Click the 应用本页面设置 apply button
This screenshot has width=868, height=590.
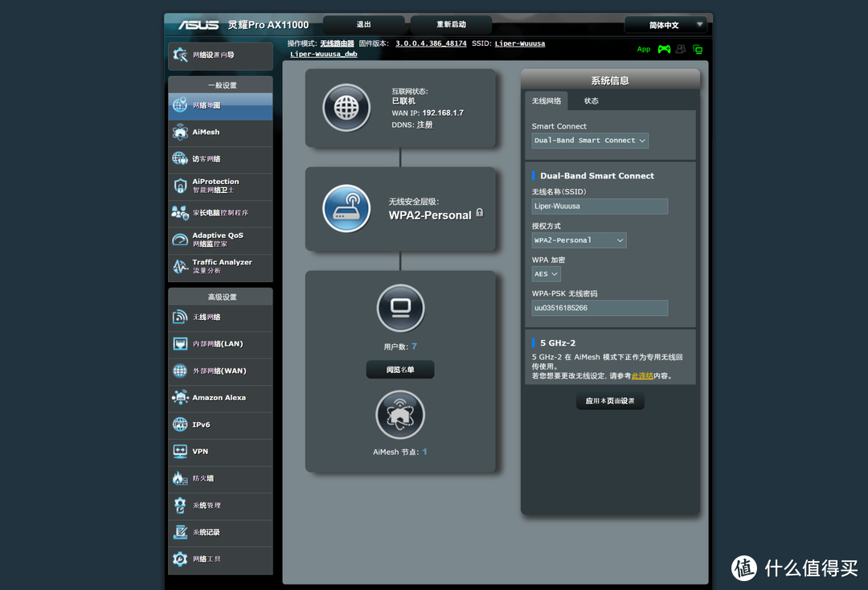point(610,401)
